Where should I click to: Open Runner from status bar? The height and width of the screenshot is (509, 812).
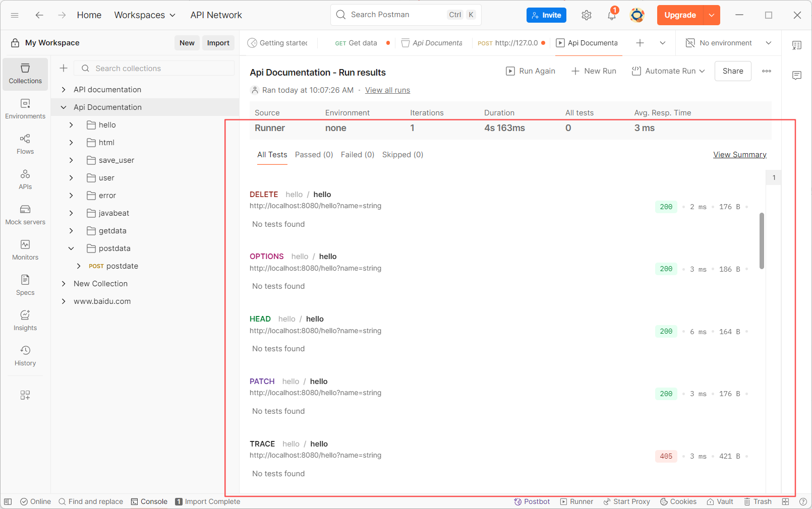coord(576,501)
